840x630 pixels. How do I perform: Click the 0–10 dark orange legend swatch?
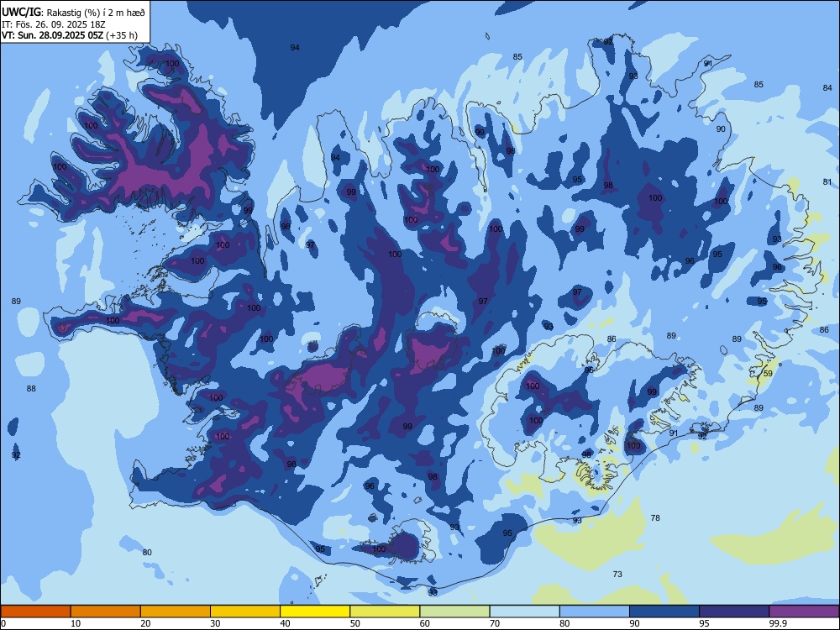[35, 612]
